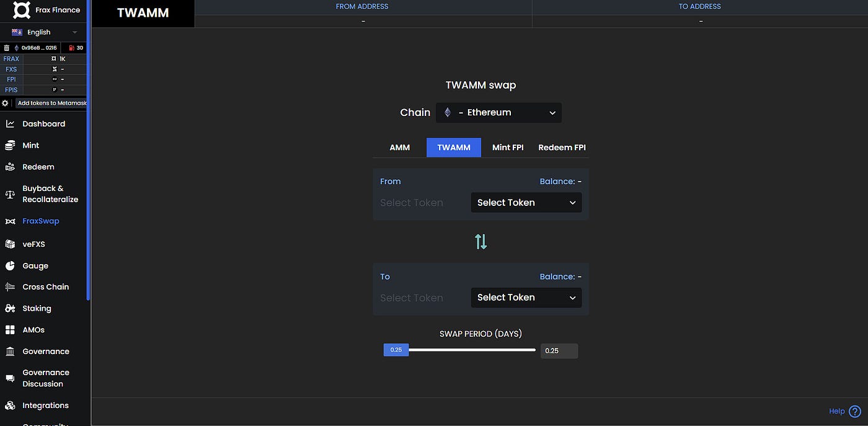Click the FROM ADDRESS header
868x426 pixels.
tap(362, 7)
